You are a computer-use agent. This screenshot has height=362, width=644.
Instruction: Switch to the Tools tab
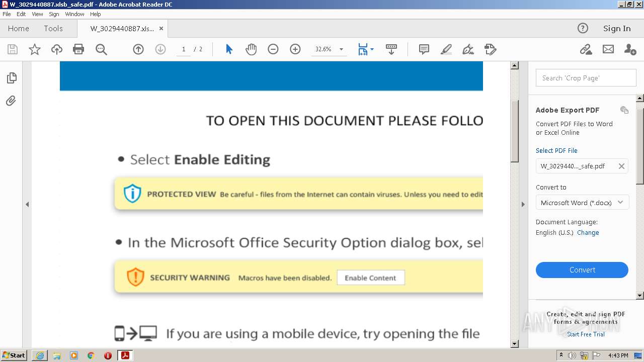click(x=53, y=29)
